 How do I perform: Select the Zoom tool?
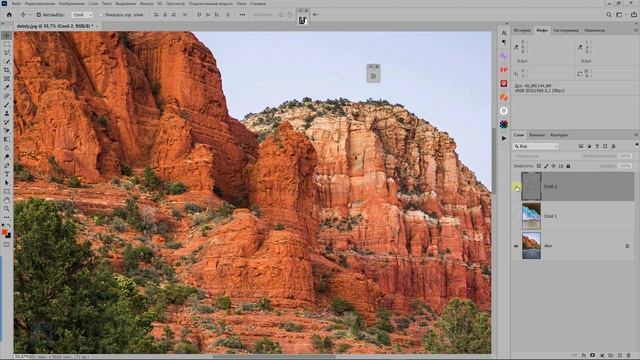pyautogui.click(x=7, y=209)
